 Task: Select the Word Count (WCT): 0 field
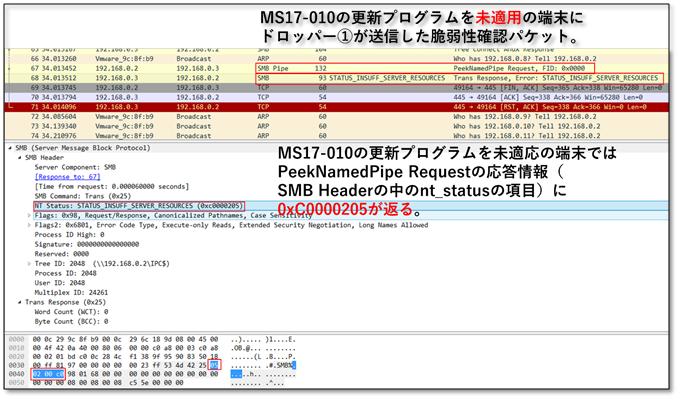[x=71, y=312]
